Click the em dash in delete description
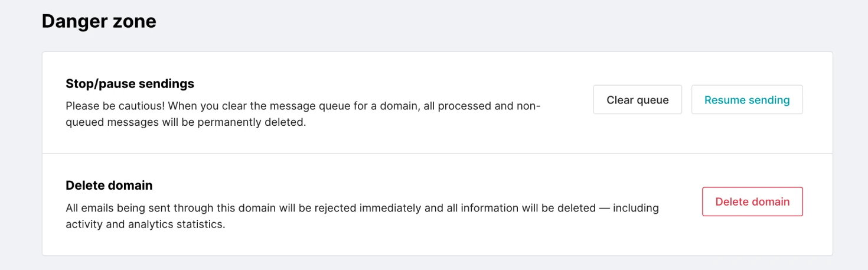Viewport: 868px width, 270px height. coord(604,208)
